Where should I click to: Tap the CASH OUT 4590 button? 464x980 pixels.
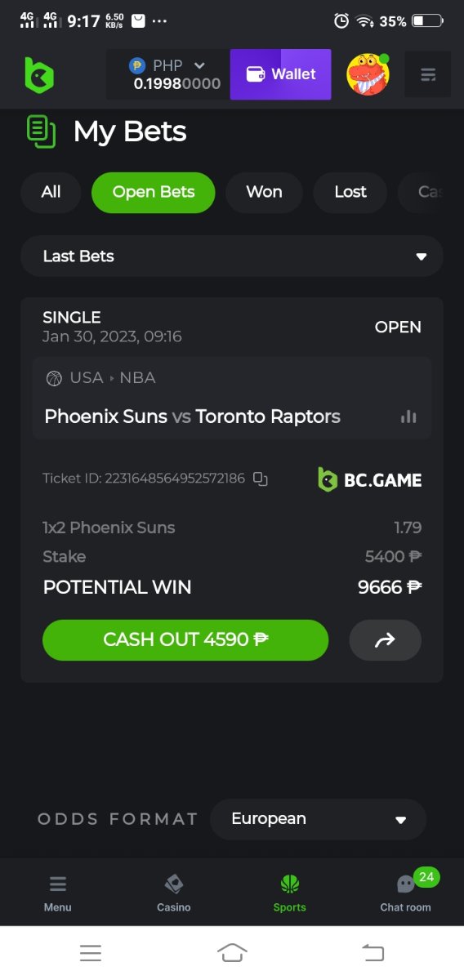click(x=185, y=640)
